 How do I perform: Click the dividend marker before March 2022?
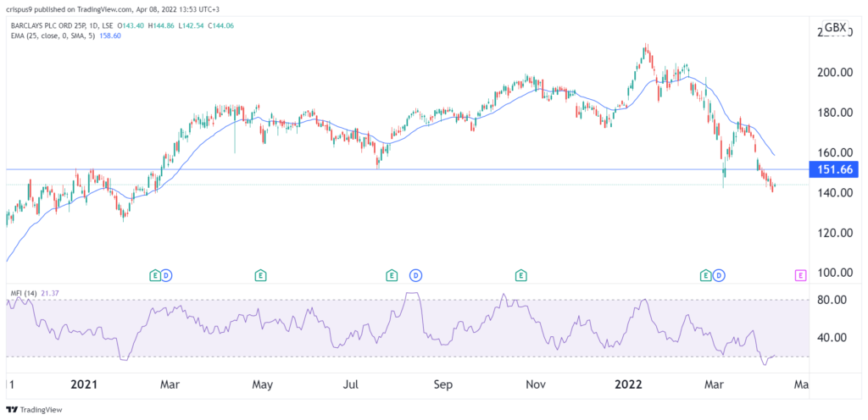point(719,274)
